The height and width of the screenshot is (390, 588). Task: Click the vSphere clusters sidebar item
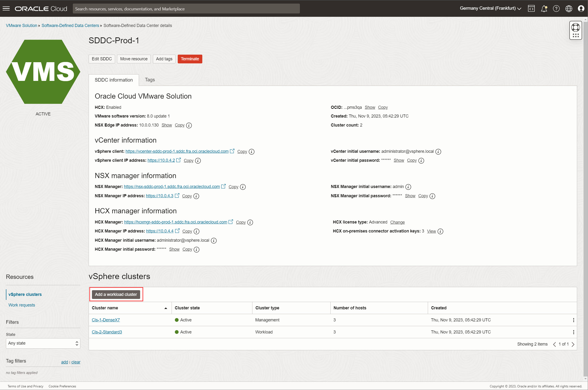tap(25, 294)
